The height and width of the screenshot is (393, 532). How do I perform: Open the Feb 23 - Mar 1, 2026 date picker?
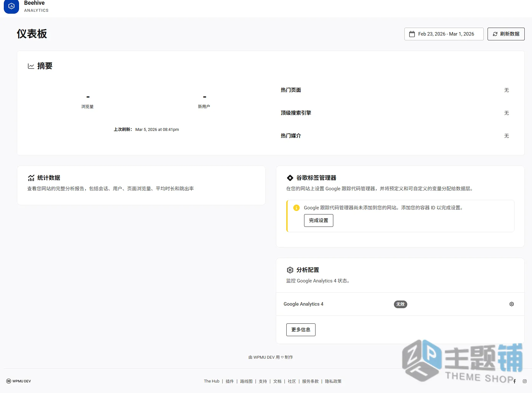point(444,34)
